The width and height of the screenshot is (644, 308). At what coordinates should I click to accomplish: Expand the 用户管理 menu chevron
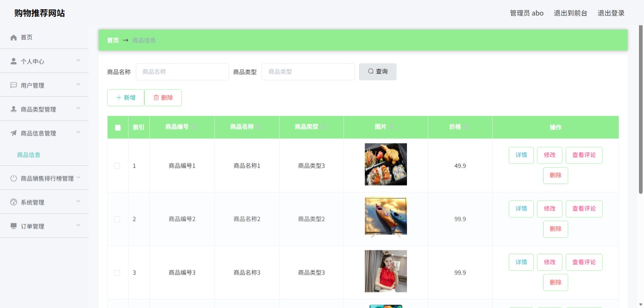(78, 85)
